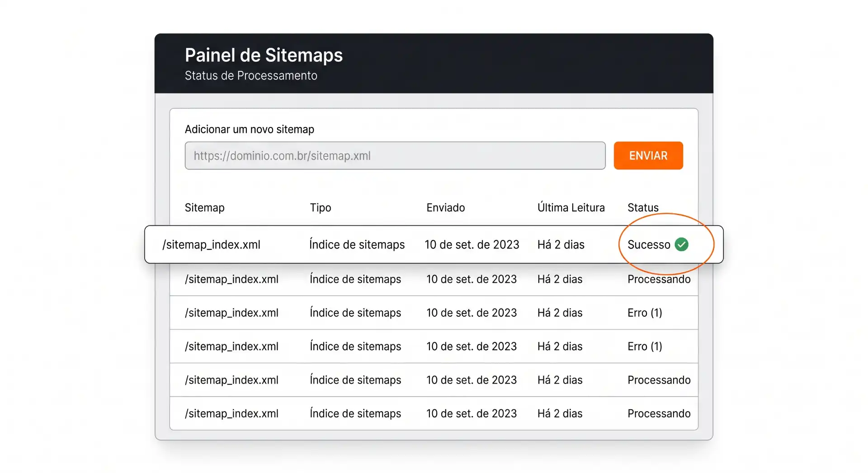Select the Status column header
The width and height of the screenshot is (868, 473).
point(643,207)
